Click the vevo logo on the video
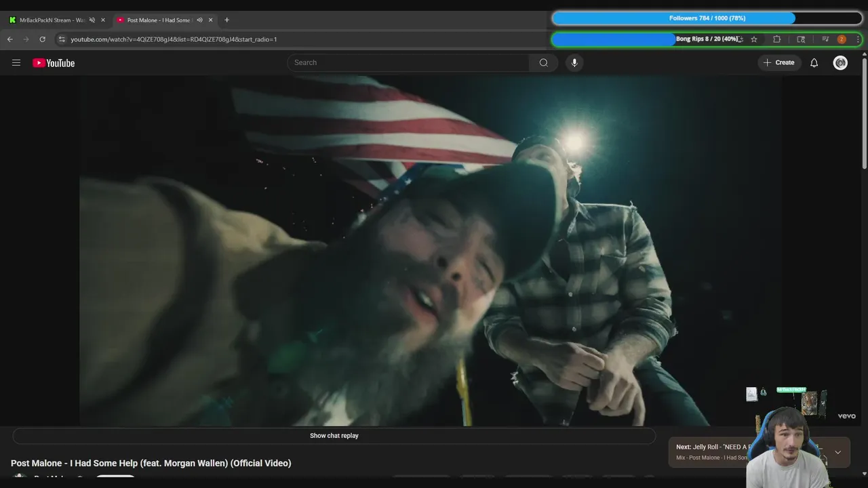This screenshot has height=488, width=868. tap(846, 416)
